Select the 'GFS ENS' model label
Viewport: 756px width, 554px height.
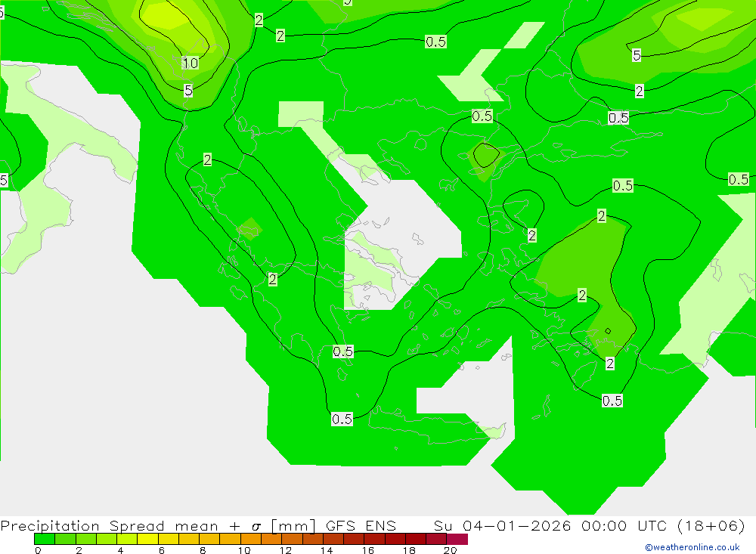[x=361, y=525]
